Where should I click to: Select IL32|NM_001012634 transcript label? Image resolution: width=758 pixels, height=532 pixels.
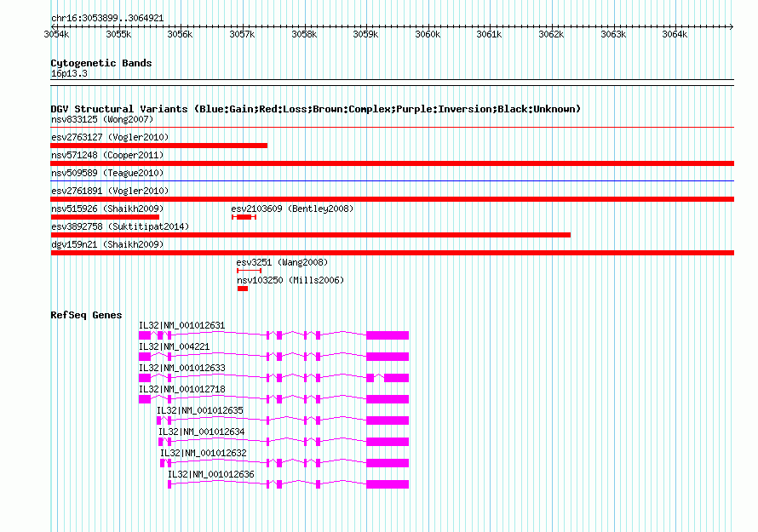pyautogui.click(x=202, y=432)
